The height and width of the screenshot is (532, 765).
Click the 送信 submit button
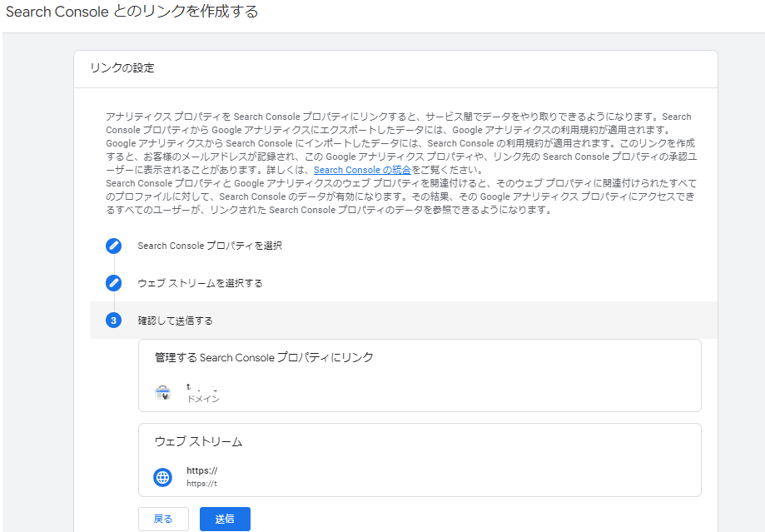(x=225, y=519)
